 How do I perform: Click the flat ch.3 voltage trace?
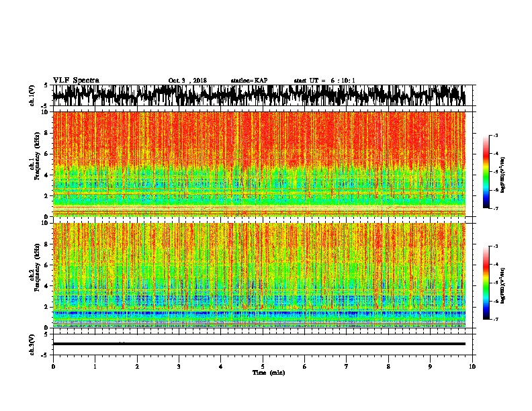(x=259, y=344)
